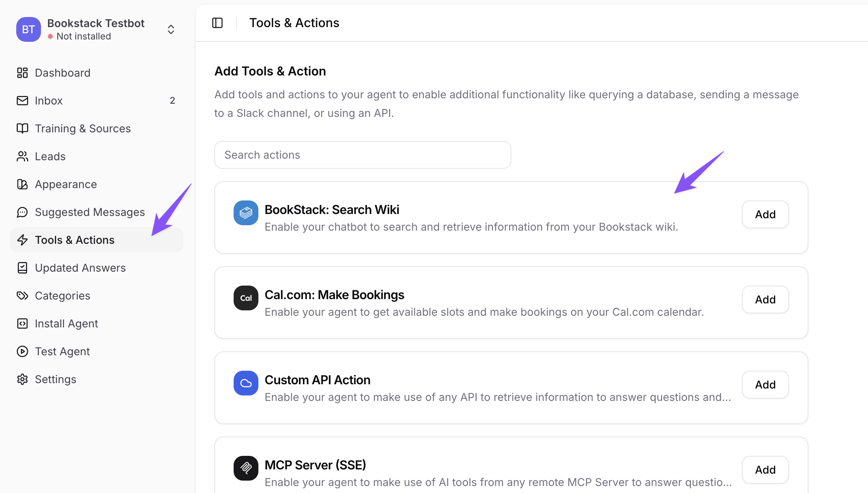This screenshot has height=493, width=868.
Task: Add the Cal.com Make Bookings action
Action: pyautogui.click(x=765, y=300)
